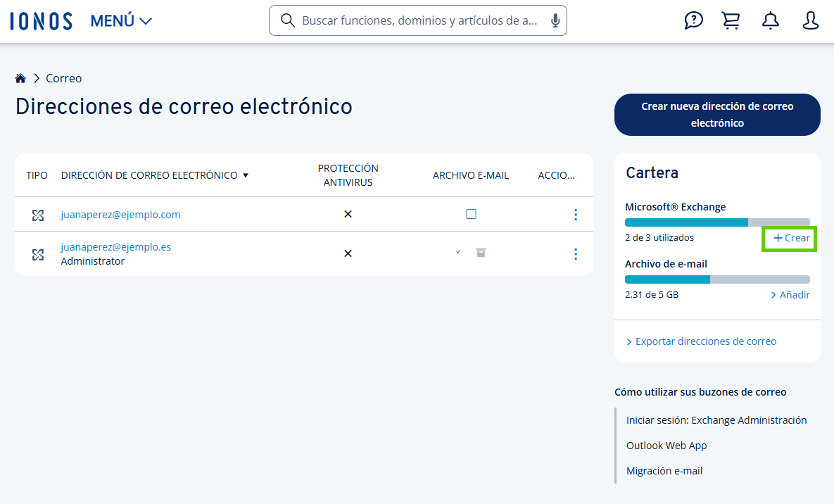Viewport: 834px width, 504px height.
Task: Click the archive trash toggle for juanaperez@ejemplo.es
Action: click(x=481, y=253)
